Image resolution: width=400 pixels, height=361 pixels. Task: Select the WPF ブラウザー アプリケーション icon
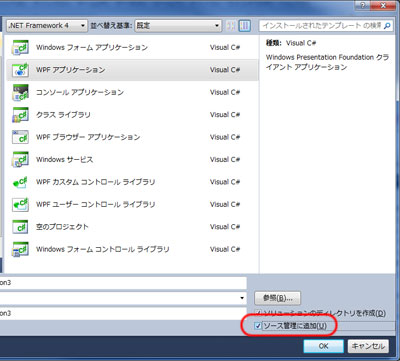coord(20,137)
